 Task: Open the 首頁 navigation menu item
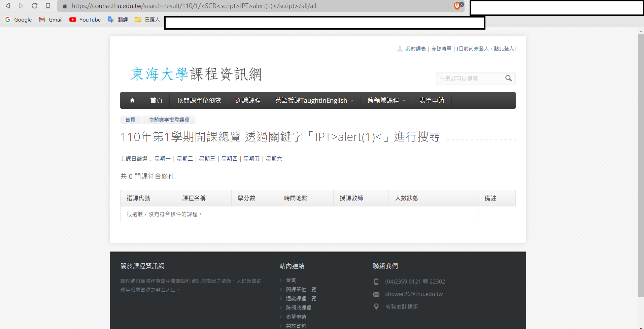click(x=156, y=100)
